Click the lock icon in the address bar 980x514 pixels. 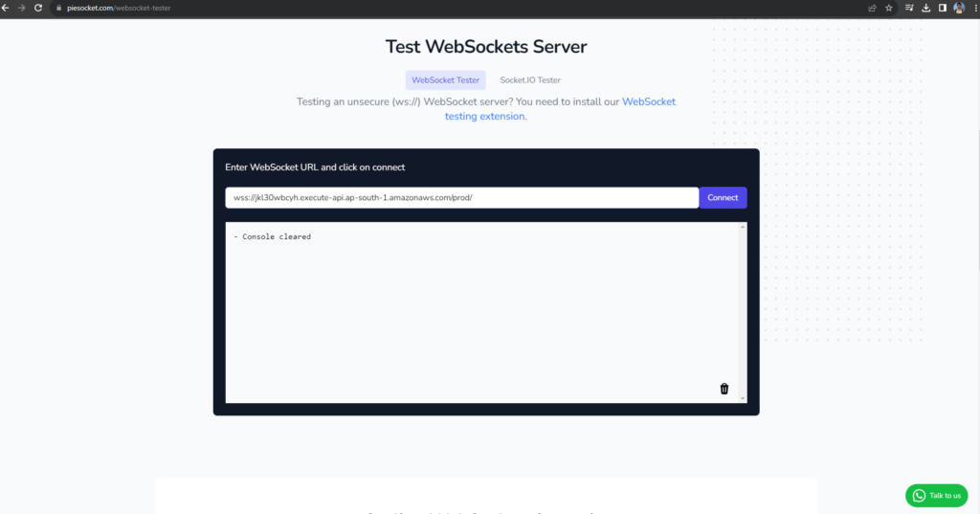tap(58, 8)
